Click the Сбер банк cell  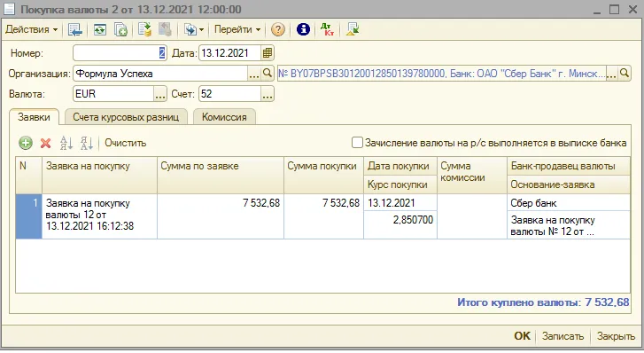pos(569,203)
